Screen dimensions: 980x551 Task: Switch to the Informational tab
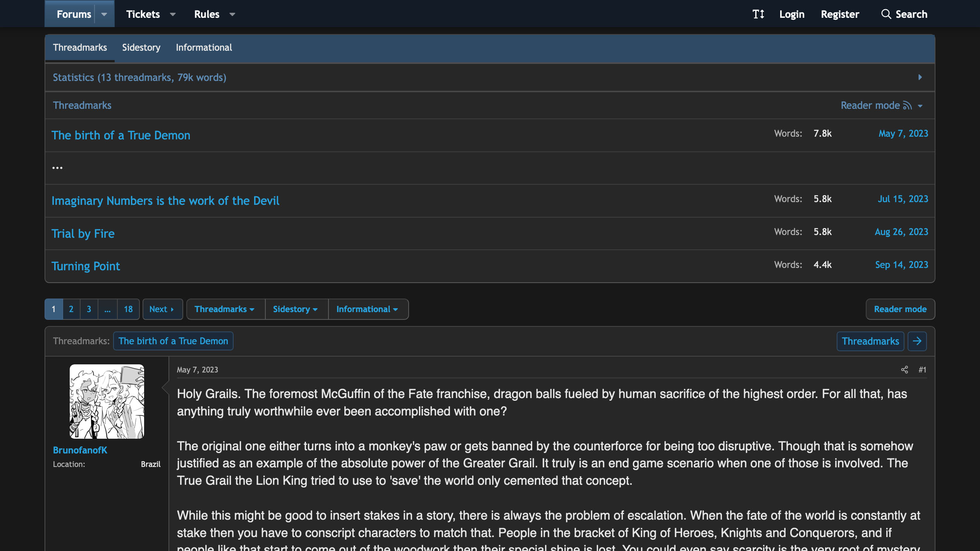click(204, 48)
